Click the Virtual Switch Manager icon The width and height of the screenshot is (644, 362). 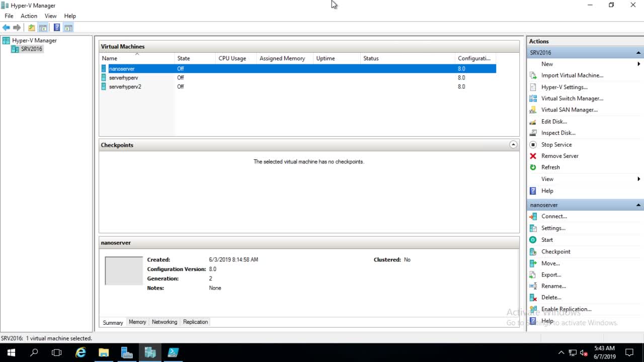(x=533, y=99)
